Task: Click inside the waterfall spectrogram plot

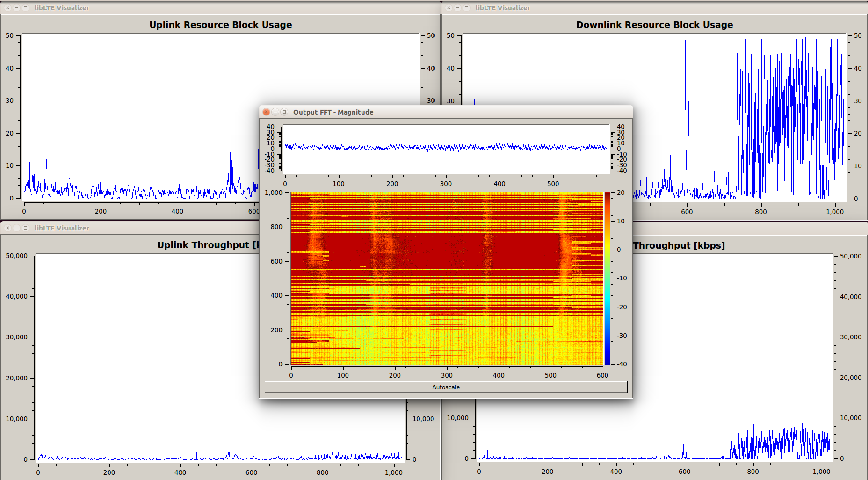Action: coord(447,278)
